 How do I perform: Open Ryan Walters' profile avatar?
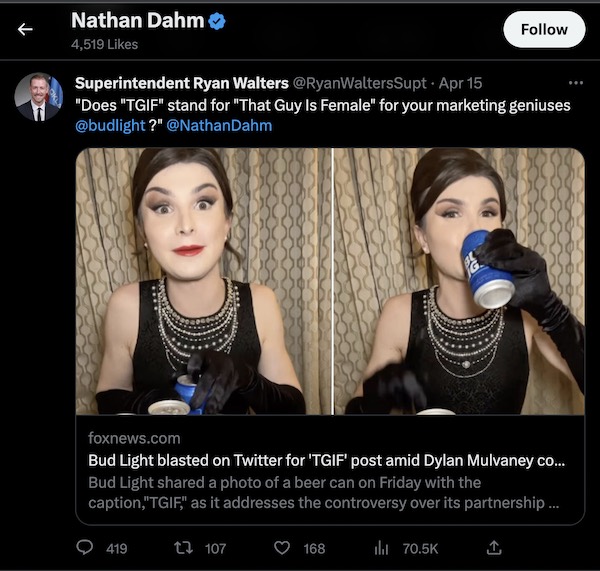(38, 96)
